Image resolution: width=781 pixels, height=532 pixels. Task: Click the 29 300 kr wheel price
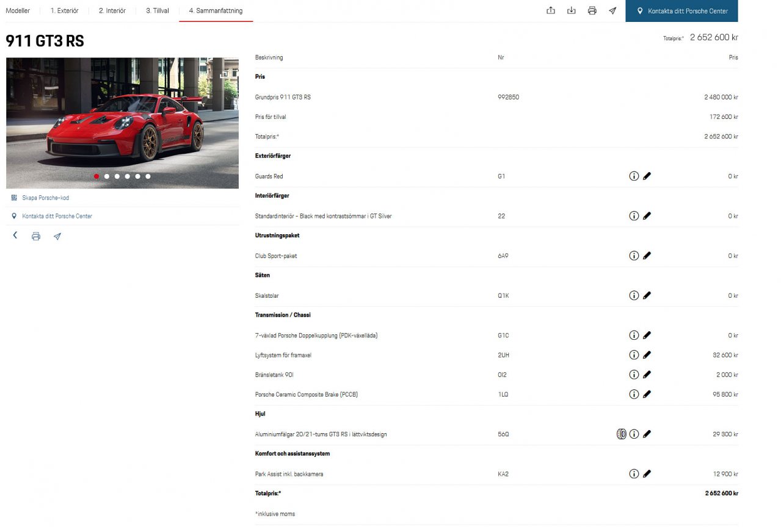[x=725, y=434]
